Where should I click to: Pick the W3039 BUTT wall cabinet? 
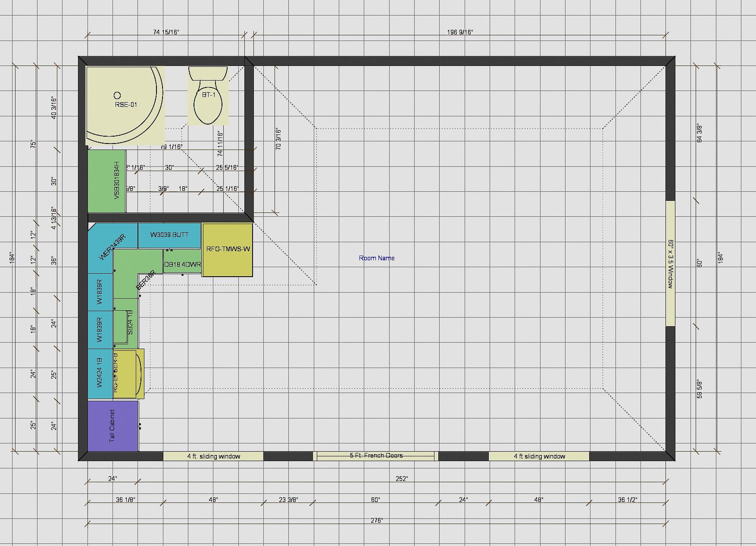click(x=169, y=235)
